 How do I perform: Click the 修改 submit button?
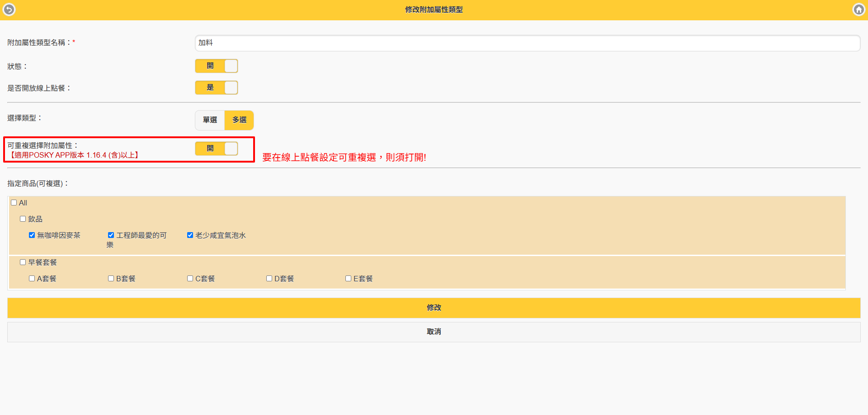click(x=434, y=308)
